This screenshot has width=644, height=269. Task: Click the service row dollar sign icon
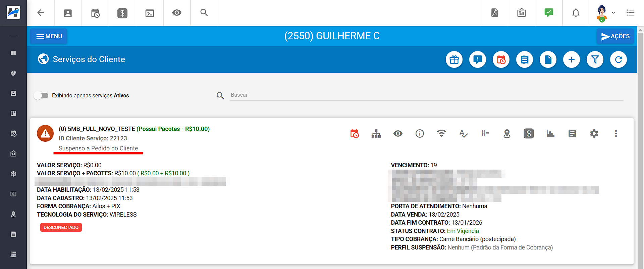click(529, 134)
